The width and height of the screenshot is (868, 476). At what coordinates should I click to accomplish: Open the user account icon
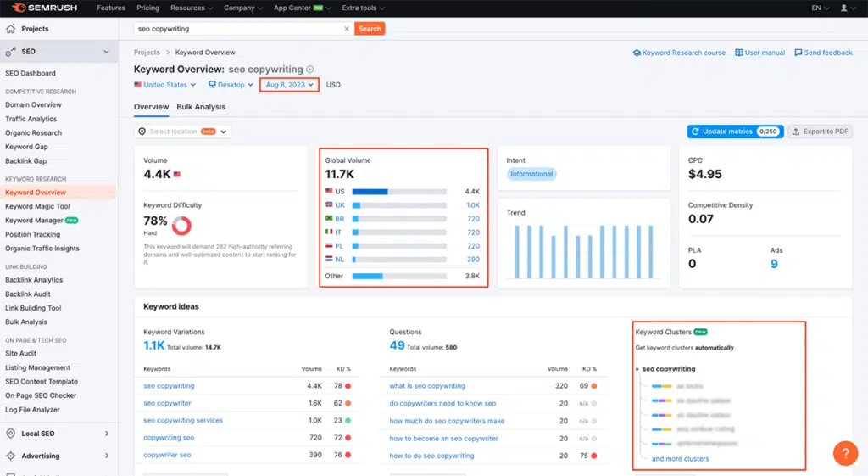[x=843, y=8]
